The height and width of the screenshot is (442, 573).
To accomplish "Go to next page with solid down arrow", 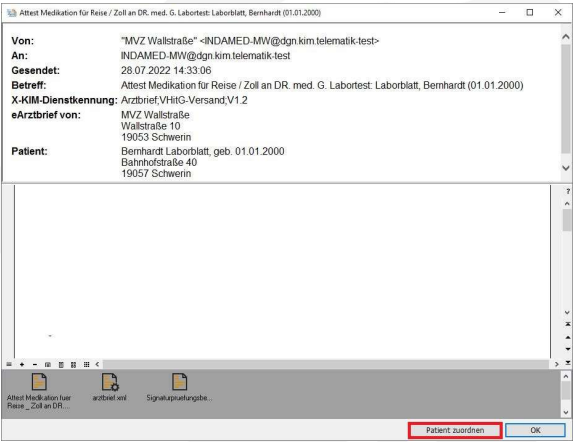I will click(x=568, y=349).
